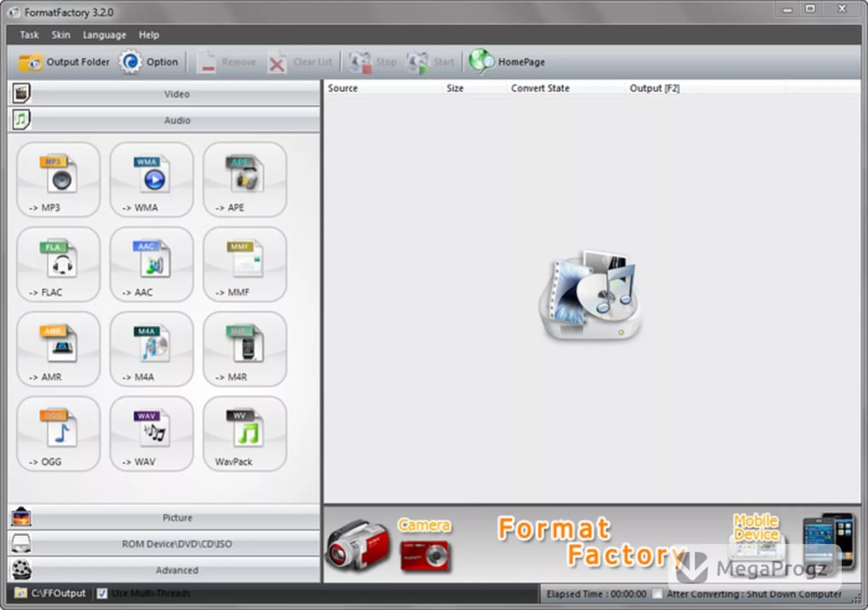Click the ROM Device disc drive icon
The image size is (868, 610).
click(21, 543)
